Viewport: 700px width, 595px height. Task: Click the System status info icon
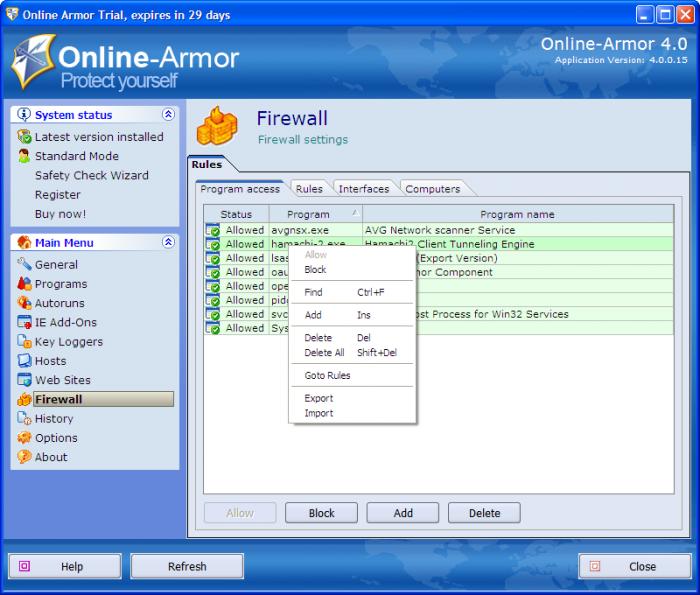pos(24,114)
